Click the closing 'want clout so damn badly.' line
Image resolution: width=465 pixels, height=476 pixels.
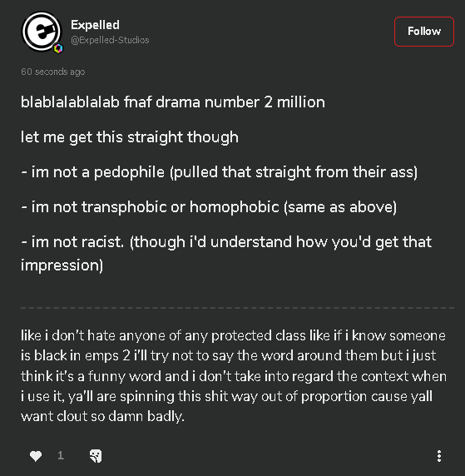point(102,416)
